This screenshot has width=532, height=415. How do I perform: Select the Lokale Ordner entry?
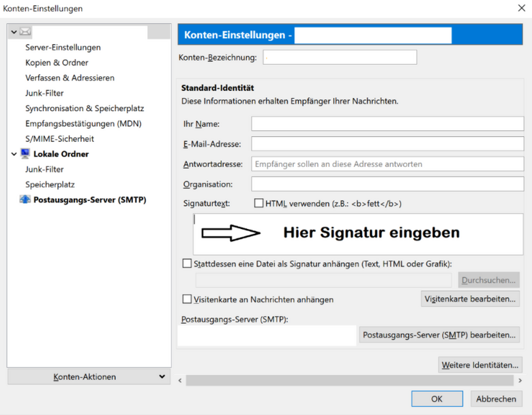point(61,154)
